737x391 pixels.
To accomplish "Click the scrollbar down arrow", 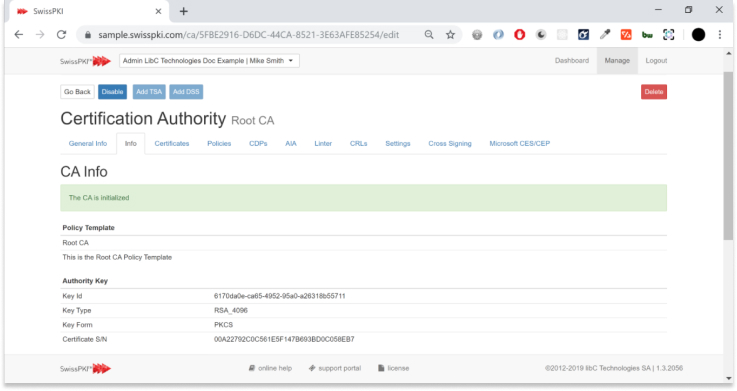I will (729, 378).
